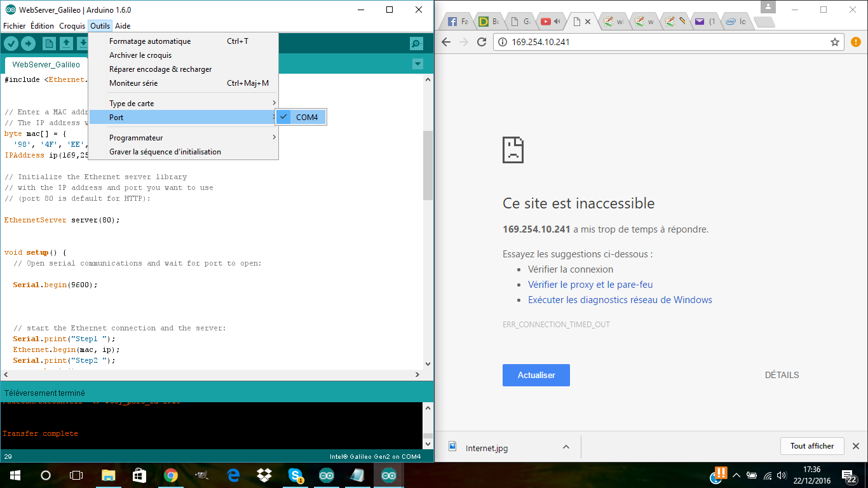Select the checked COM4 port option
The height and width of the screenshot is (488, 868).
(306, 118)
